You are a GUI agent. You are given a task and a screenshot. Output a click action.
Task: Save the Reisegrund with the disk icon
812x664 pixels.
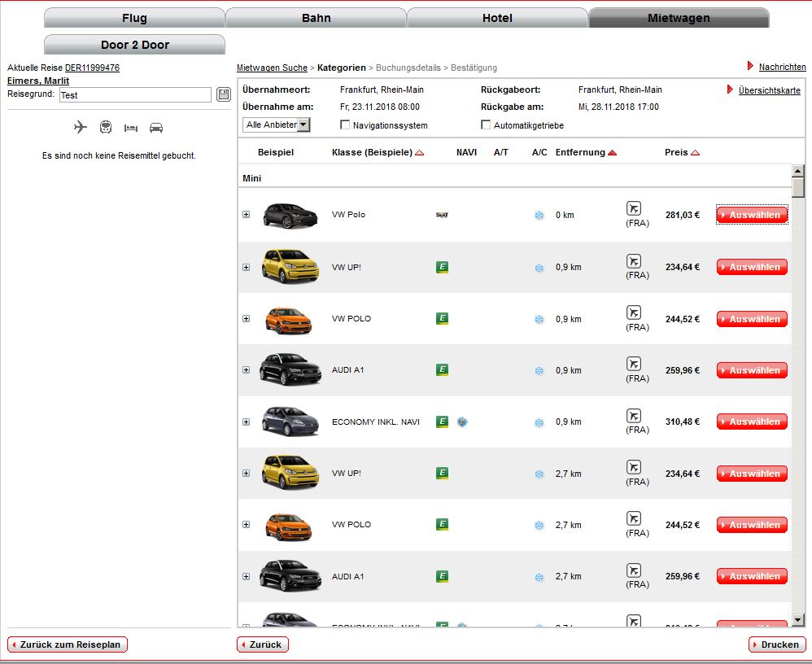(x=224, y=94)
